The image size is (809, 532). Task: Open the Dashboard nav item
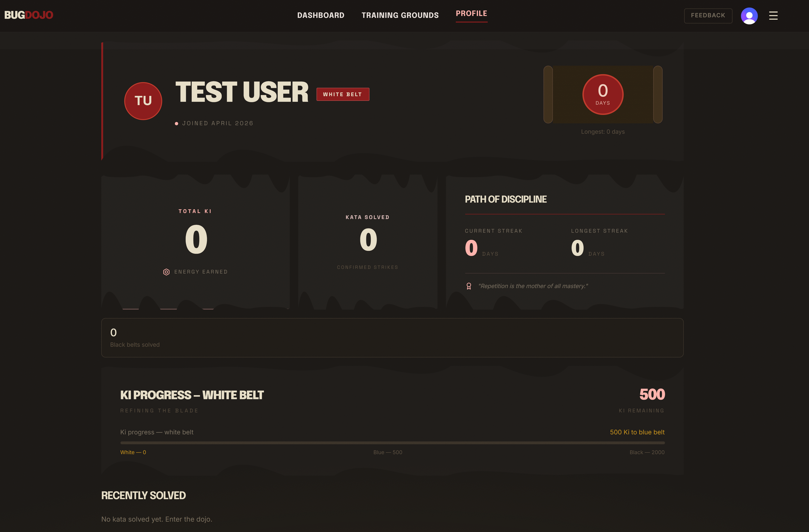pos(321,15)
